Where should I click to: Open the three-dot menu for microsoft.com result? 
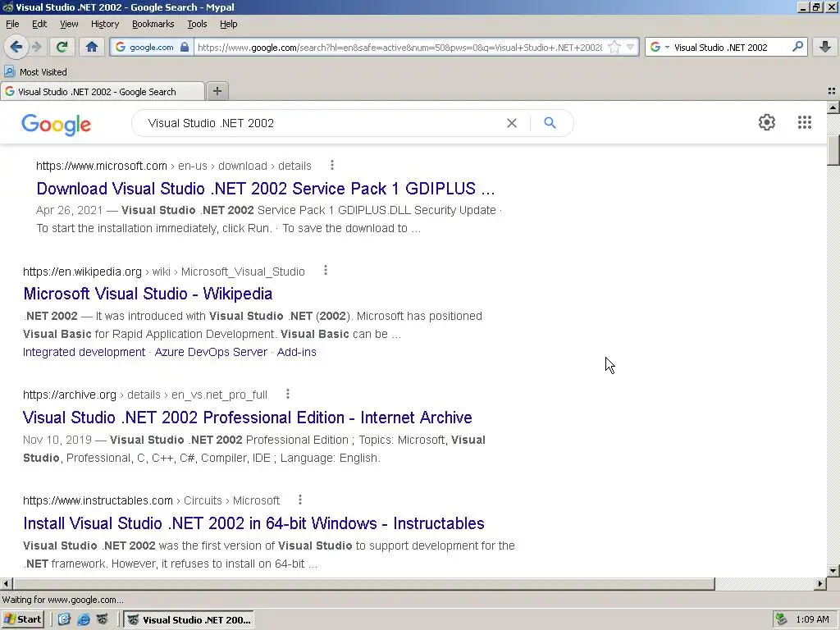332,165
